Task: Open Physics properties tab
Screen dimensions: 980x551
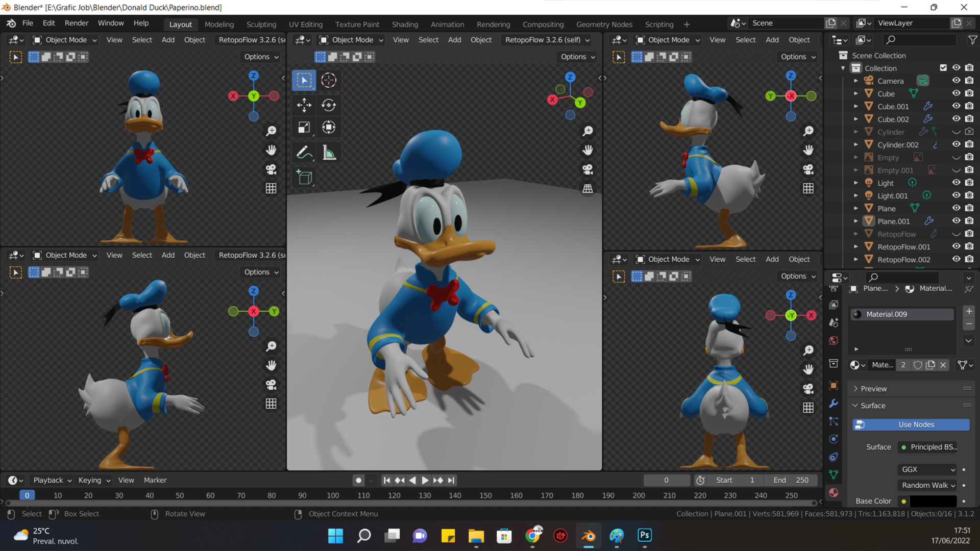Action: pos(834,439)
